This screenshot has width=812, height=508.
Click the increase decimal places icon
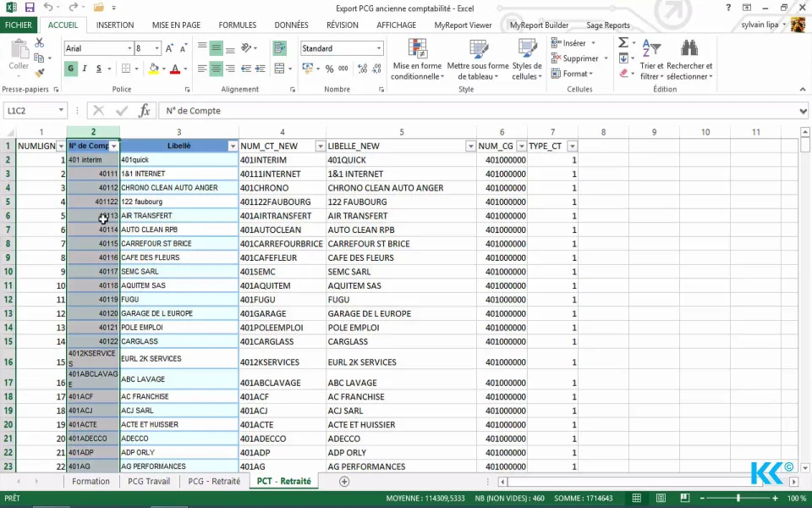363,69
